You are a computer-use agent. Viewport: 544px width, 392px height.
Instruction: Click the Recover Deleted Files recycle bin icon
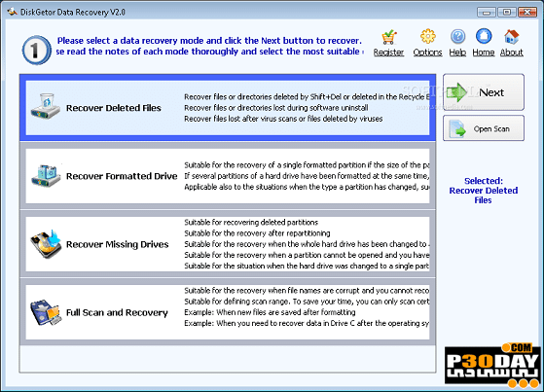pos(46,106)
